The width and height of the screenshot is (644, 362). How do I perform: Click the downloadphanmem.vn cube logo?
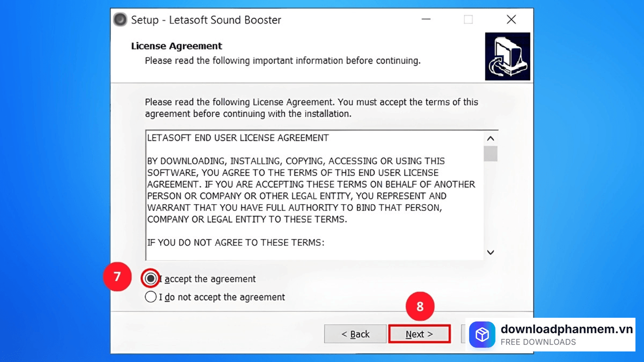point(482,334)
